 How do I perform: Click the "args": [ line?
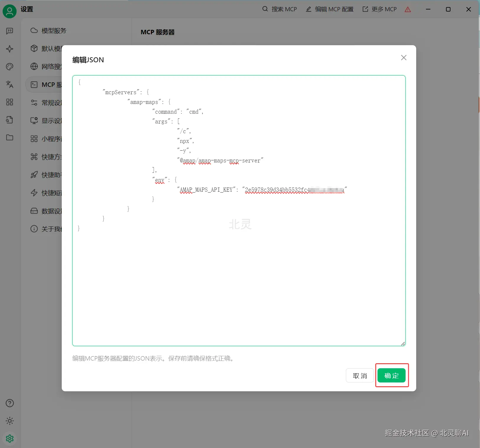click(x=166, y=121)
